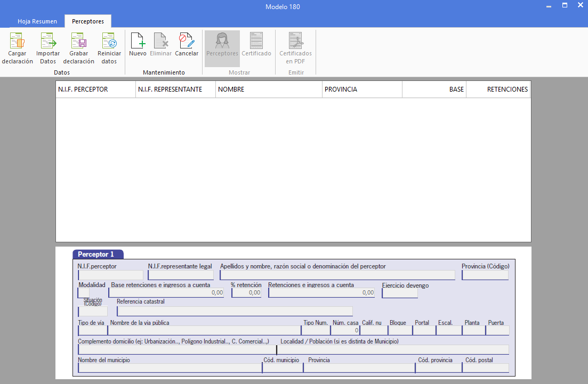Click the Apellidos y nombre field
This screenshot has height=384, width=588.
(337, 275)
